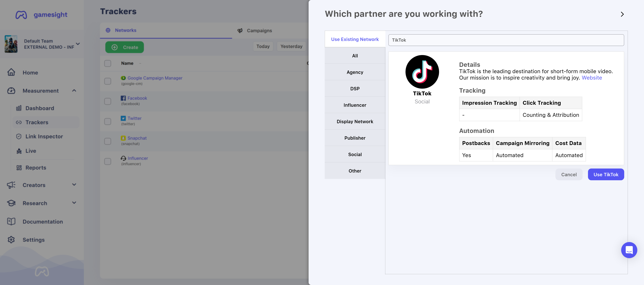The height and width of the screenshot is (285, 644).
Task: Click the Snapchat ghost icon
Action: [x=123, y=138]
